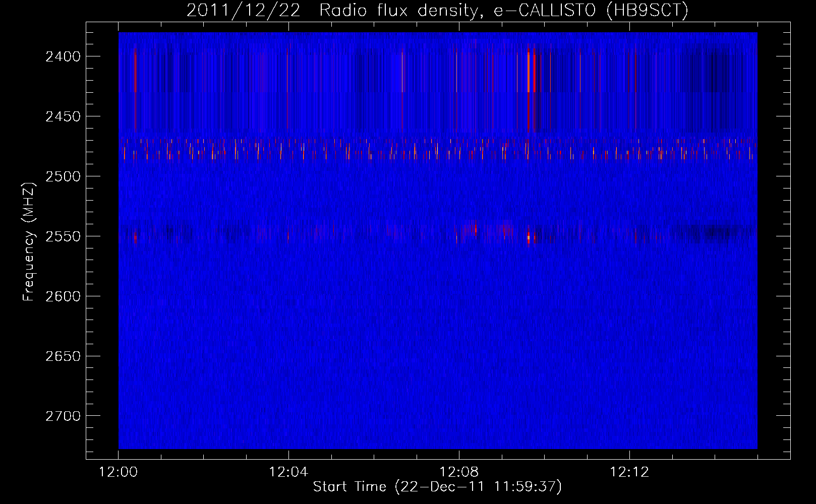
Task: Select the 2500 frequency axis label
Action: pyautogui.click(x=63, y=176)
